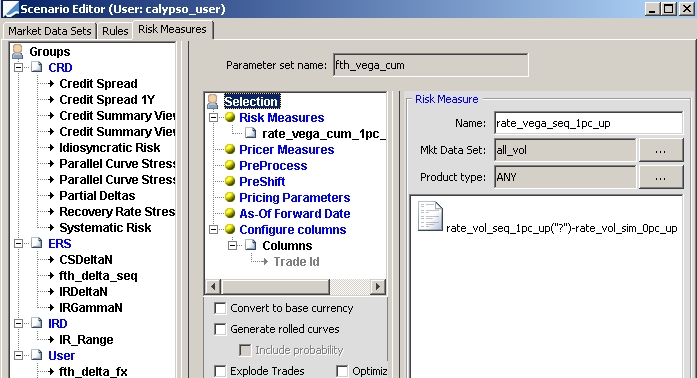Select Systematic Risk item
Image resolution: width=697 pixels, height=378 pixels.
pyautogui.click(x=105, y=228)
